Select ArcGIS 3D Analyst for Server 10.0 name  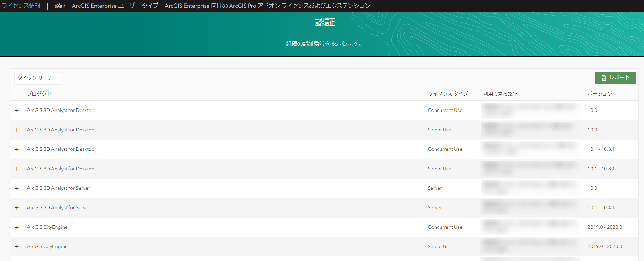(58, 188)
